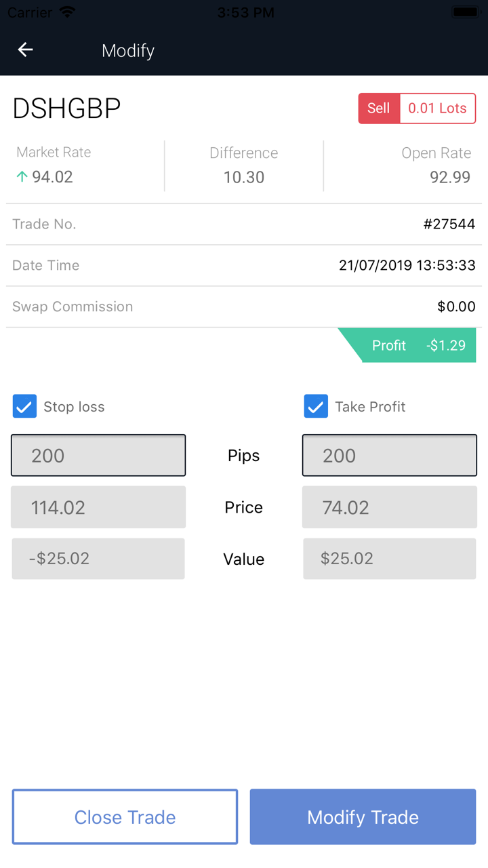The width and height of the screenshot is (488, 868).
Task: Tap the Stop loss price 114.02 field
Action: (98, 507)
